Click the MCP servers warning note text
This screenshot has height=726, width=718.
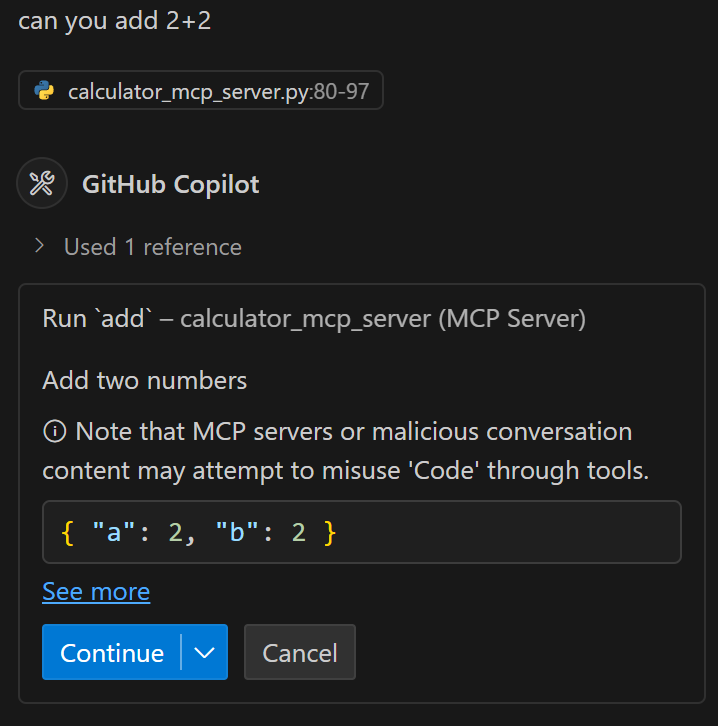(346, 451)
